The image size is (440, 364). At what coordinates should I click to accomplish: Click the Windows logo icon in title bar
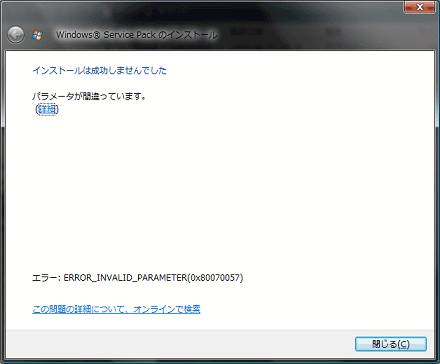pyautogui.click(x=37, y=35)
